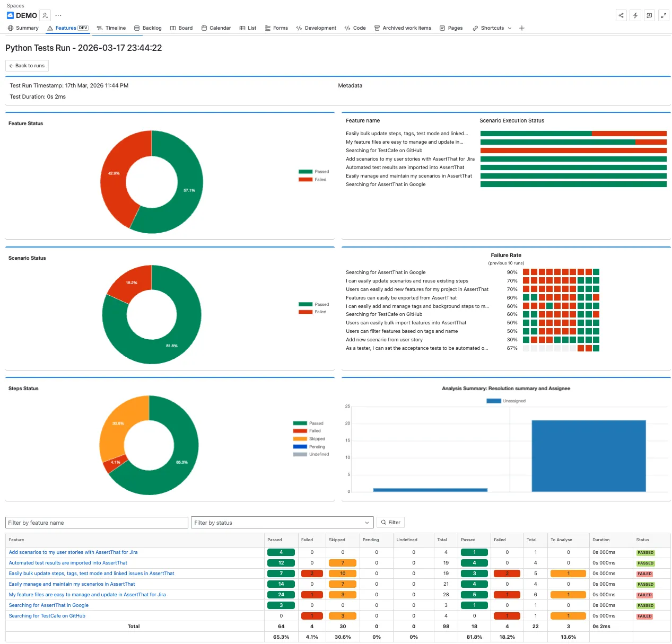672x644 pixels.
Task: Open the Code tab
Action: tap(355, 28)
